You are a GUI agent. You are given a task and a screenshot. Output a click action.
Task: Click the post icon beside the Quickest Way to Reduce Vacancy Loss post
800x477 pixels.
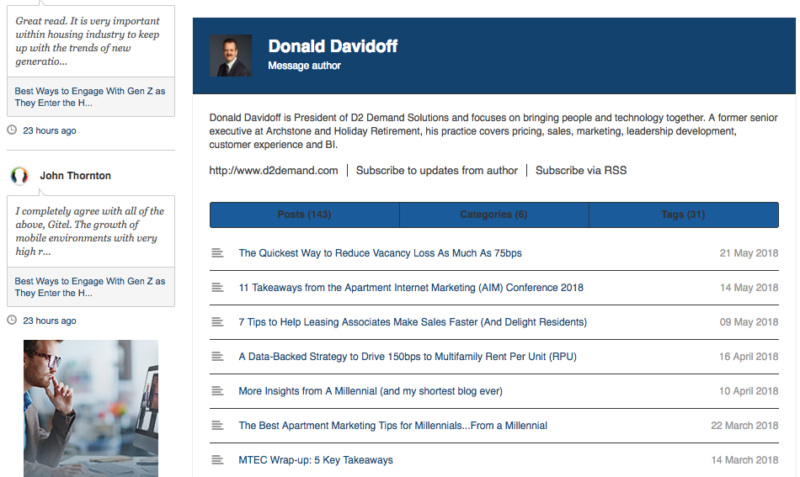click(x=217, y=253)
